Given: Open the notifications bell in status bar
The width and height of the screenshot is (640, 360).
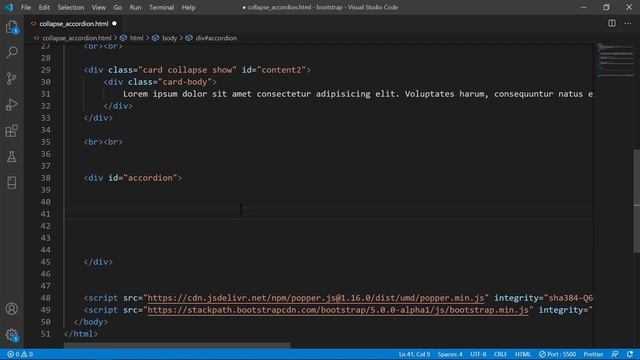Looking at the screenshot, I should pyautogui.click(x=630, y=354).
